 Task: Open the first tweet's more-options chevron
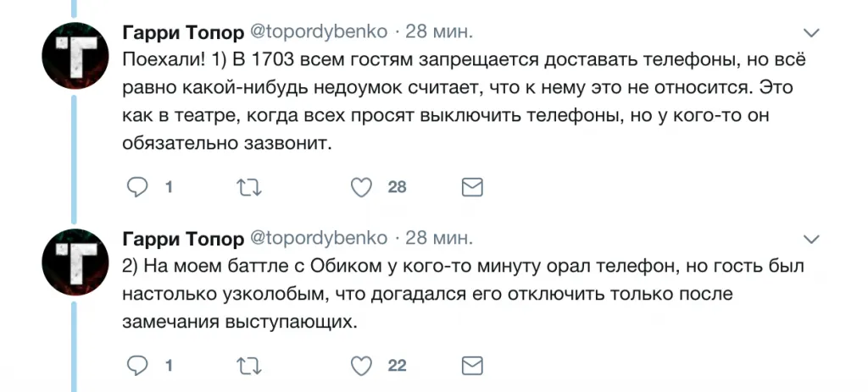coord(811,33)
